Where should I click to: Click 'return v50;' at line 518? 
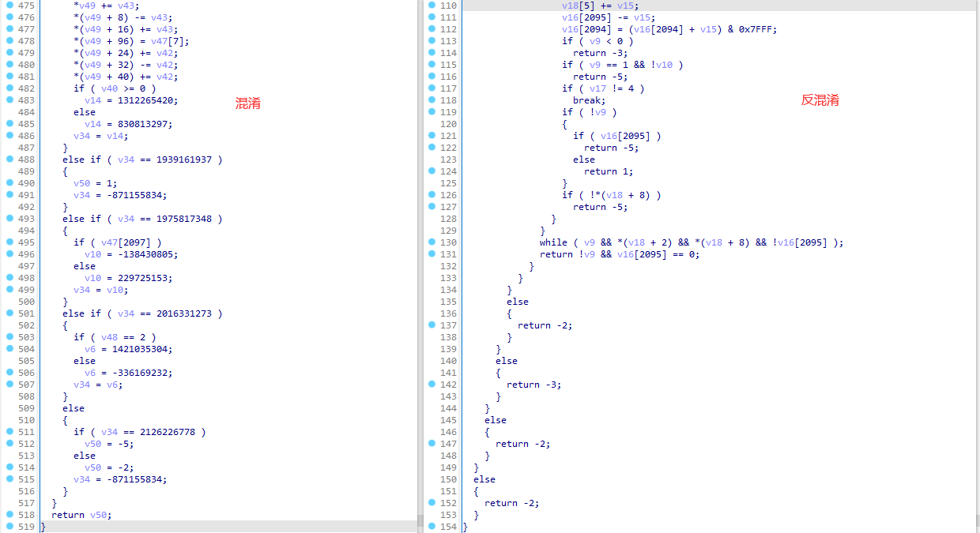click(x=81, y=515)
